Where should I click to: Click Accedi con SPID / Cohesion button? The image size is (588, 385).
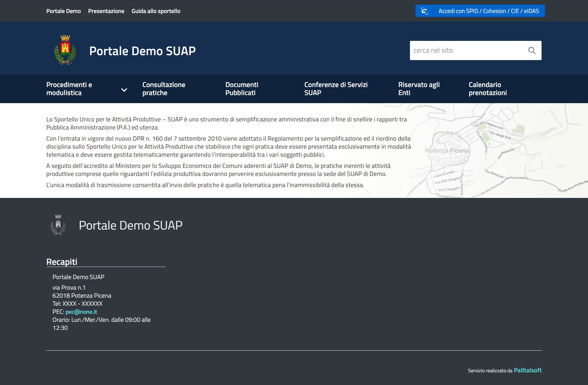tap(488, 11)
